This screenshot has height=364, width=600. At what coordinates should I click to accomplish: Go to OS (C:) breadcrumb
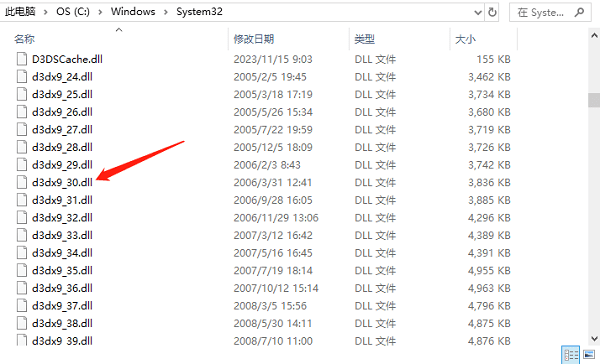[73, 12]
